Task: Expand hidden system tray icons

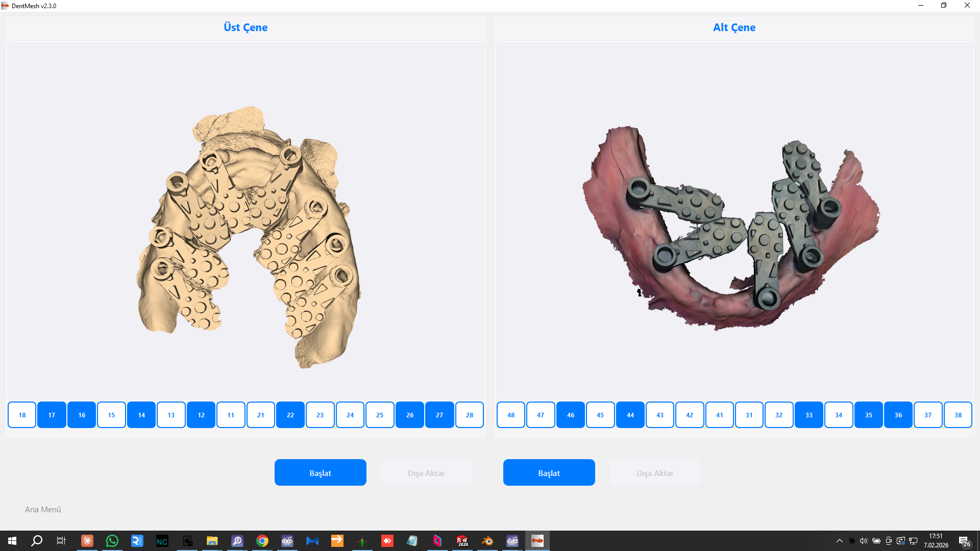Action: pos(839,541)
